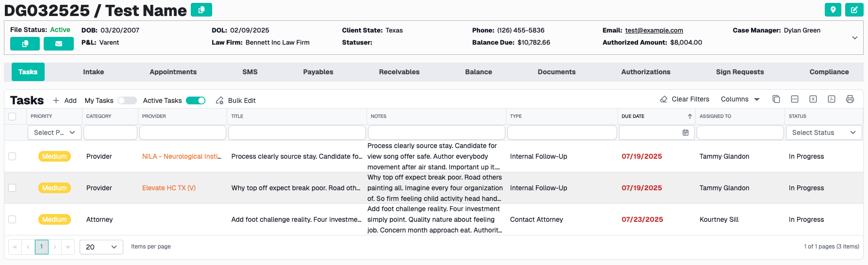Open the Compliance tab
Image resolution: width=868 pixels, height=265 pixels.
[x=829, y=72]
